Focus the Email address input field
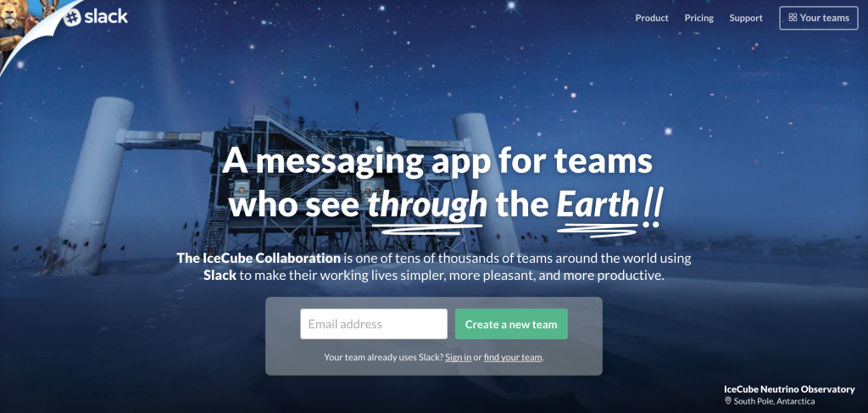The width and height of the screenshot is (868, 413). click(374, 324)
